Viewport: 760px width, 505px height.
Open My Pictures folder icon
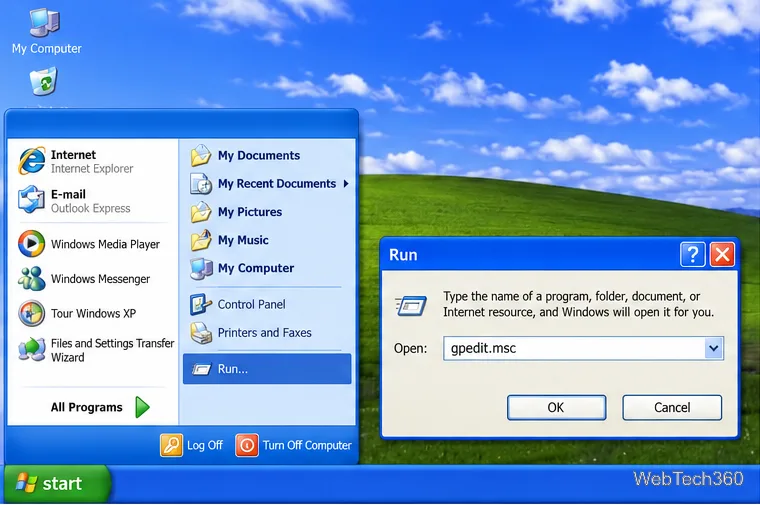(x=201, y=212)
